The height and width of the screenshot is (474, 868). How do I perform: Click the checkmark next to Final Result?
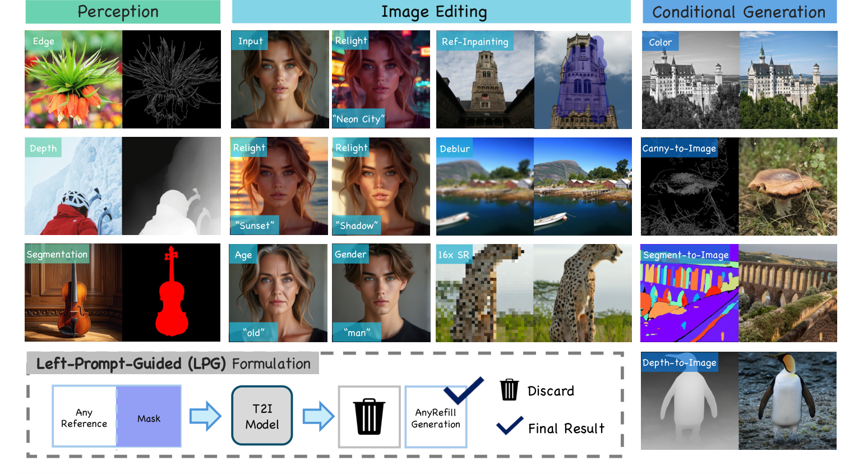509,426
